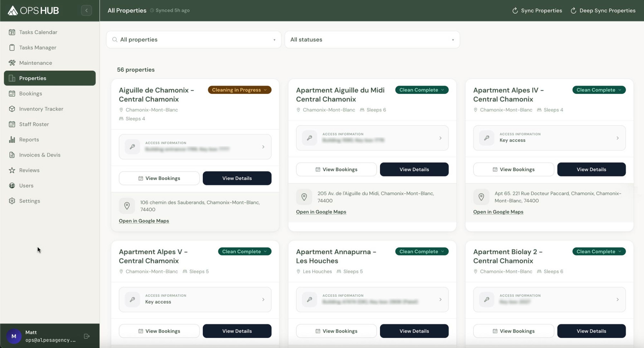Open Clean Complete status on Apartment Aiguille du Midi

(x=422, y=90)
